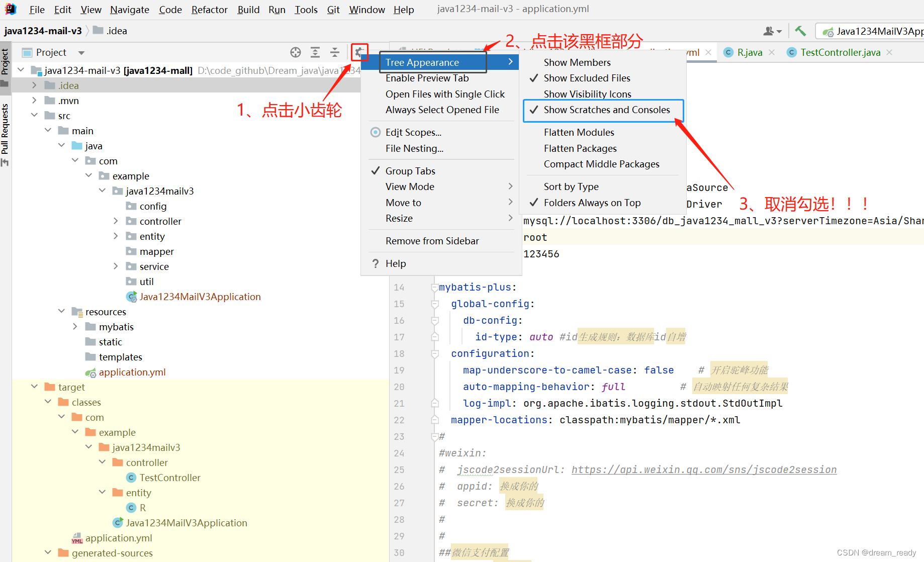924x562 pixels.
Task: Toggle Compact Middle Packages option
Action: click(x=603, y=164)
